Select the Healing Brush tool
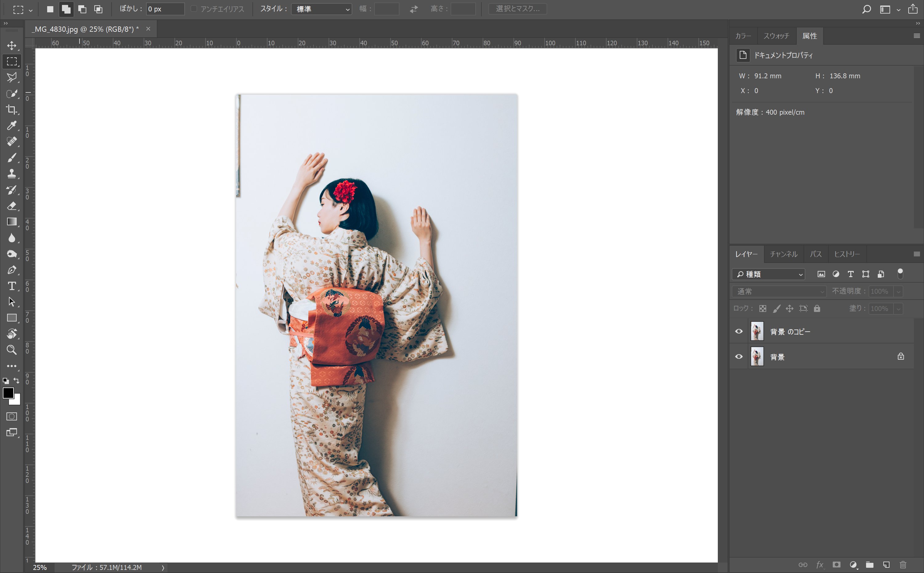The height and width of the screenshot is (573, 924). 12,141
